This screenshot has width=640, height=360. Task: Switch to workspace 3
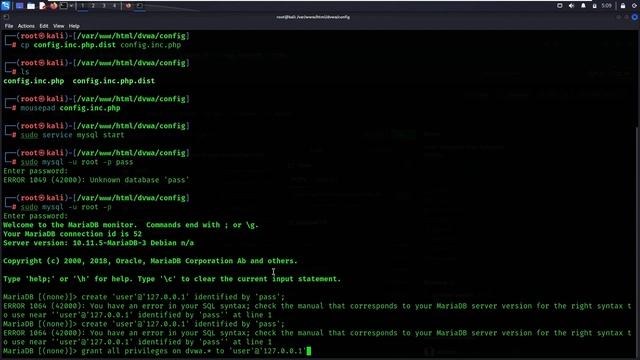tap(104, 6)
